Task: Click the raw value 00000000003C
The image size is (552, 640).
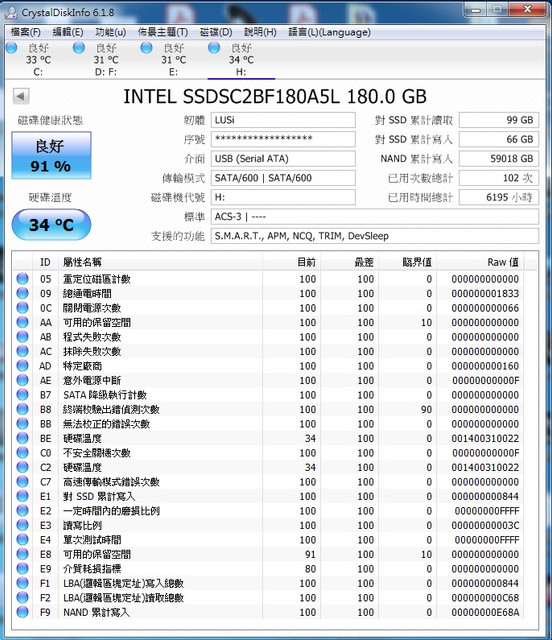Action: (x=485, y=525)
